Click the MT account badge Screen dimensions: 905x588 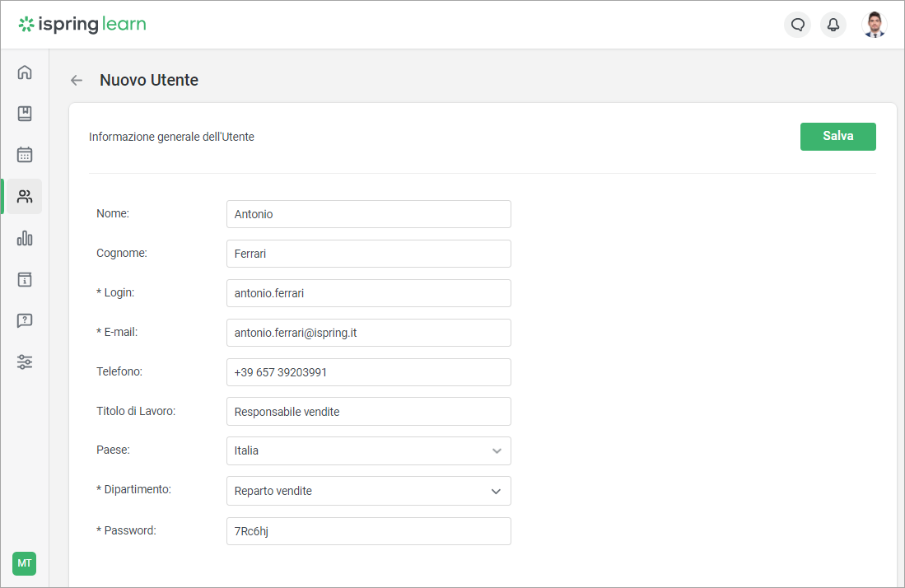click(x=25, y=563)
